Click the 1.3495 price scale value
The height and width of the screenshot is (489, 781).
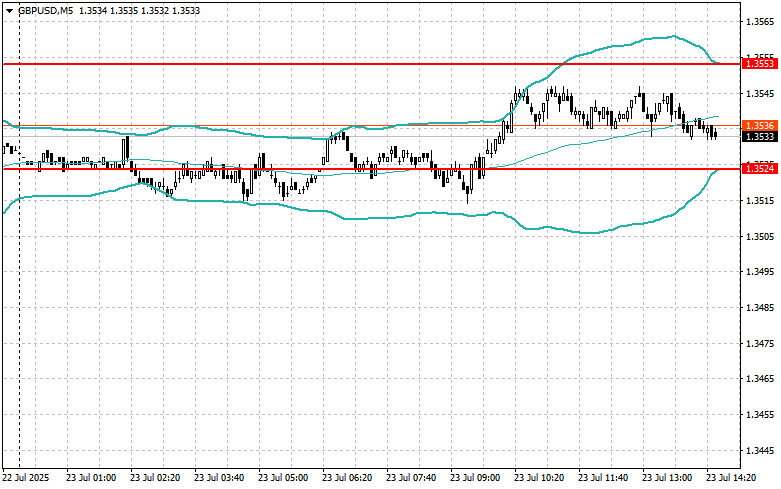point(760,272)
